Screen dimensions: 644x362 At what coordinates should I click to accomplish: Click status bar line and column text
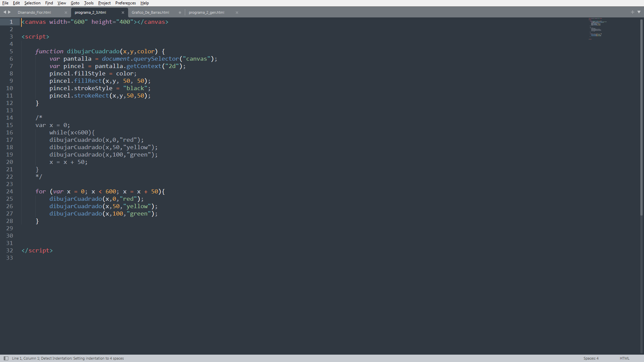point(68,358)
